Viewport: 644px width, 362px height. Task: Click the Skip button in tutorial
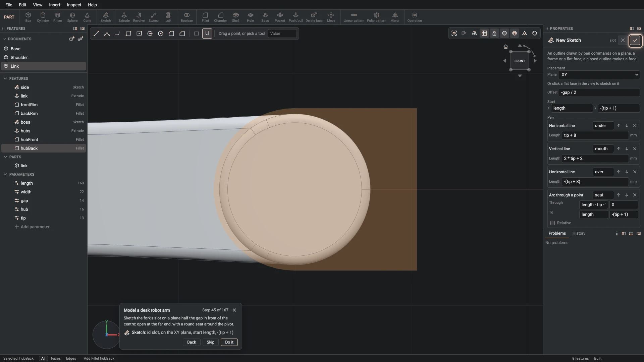tap(211, 342)
